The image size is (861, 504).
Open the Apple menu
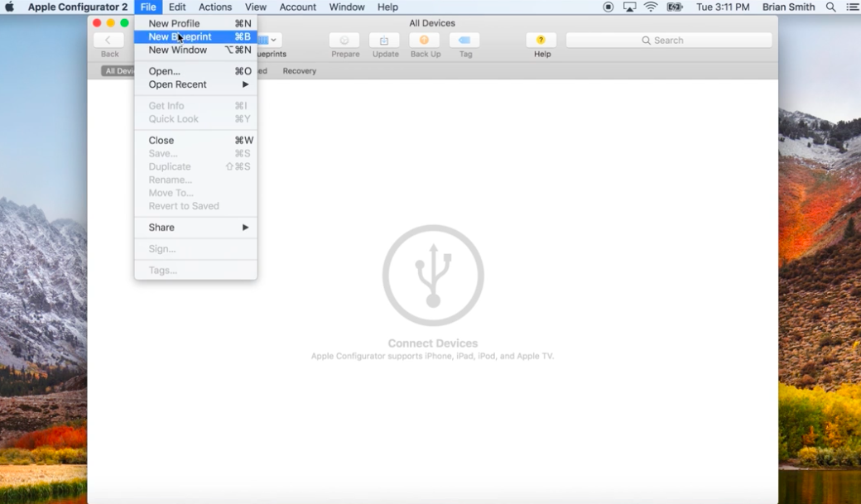tap(9, 7)
